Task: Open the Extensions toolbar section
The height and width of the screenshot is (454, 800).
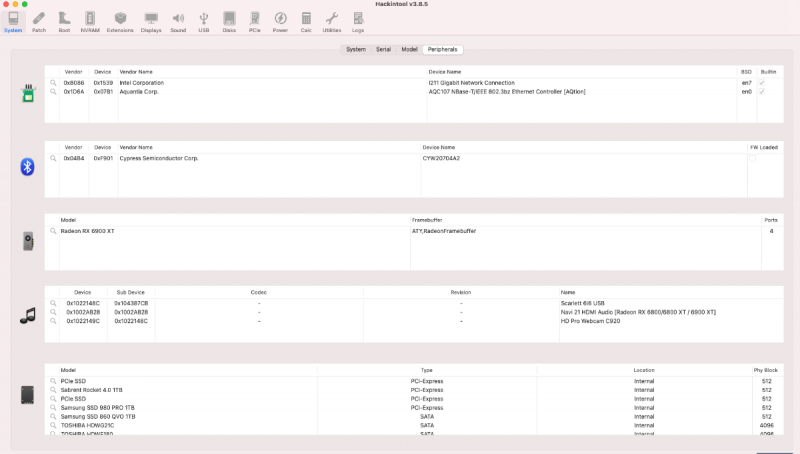Action: 120,22
